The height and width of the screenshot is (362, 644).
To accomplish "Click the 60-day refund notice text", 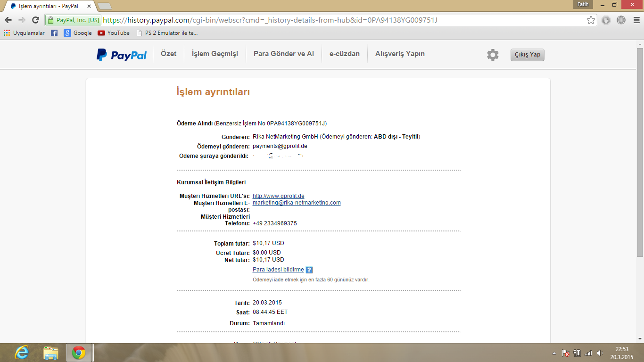I will 311,280.
